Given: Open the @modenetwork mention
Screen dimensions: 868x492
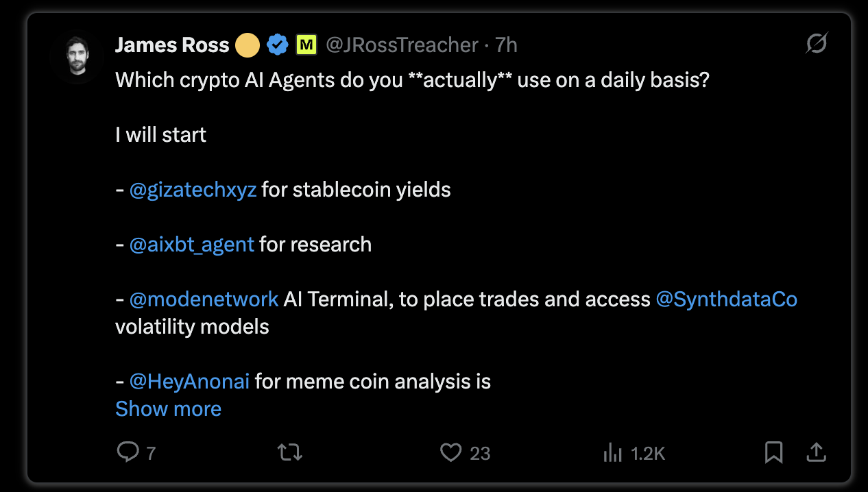Looking at the screenshot, I should tap(204, 299).
